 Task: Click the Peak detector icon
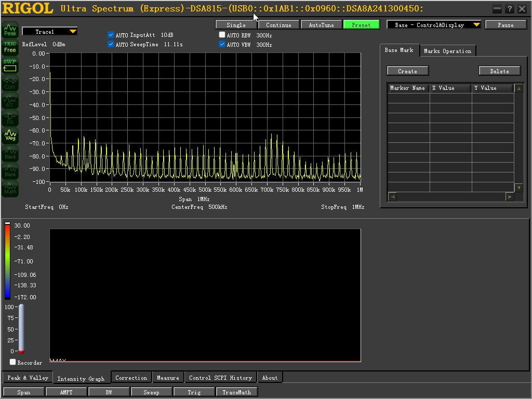[10, 30]
